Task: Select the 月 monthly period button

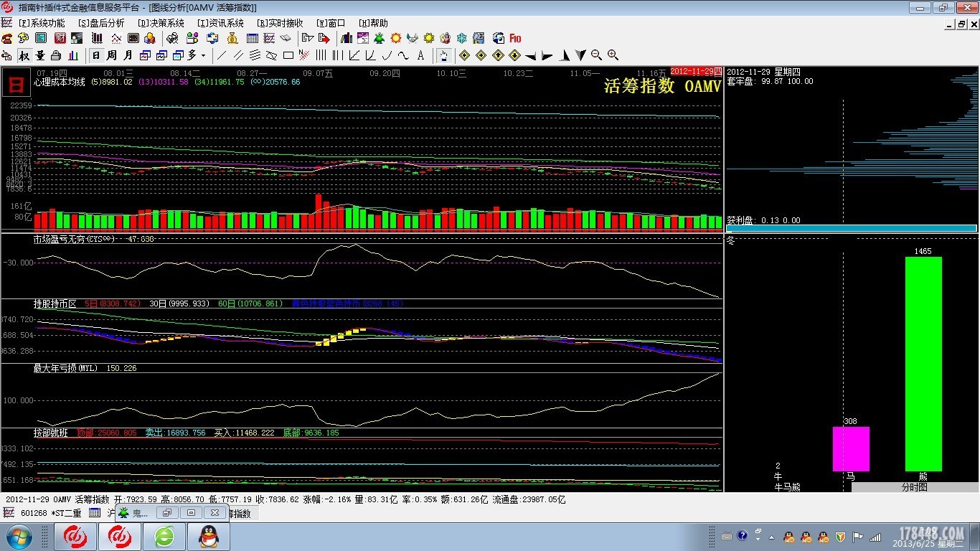Action: tap(128, 55)
